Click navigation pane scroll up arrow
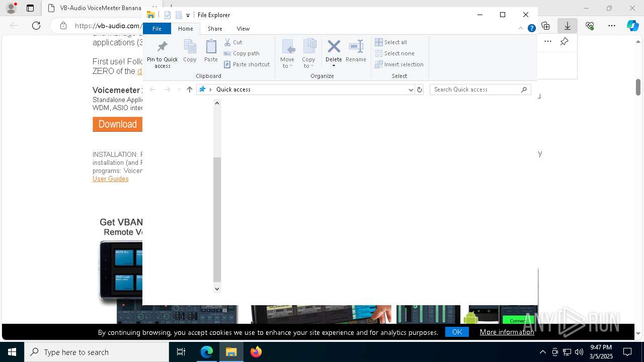The width and height of the screenshot is (644, 362). [x=217, y=103]
